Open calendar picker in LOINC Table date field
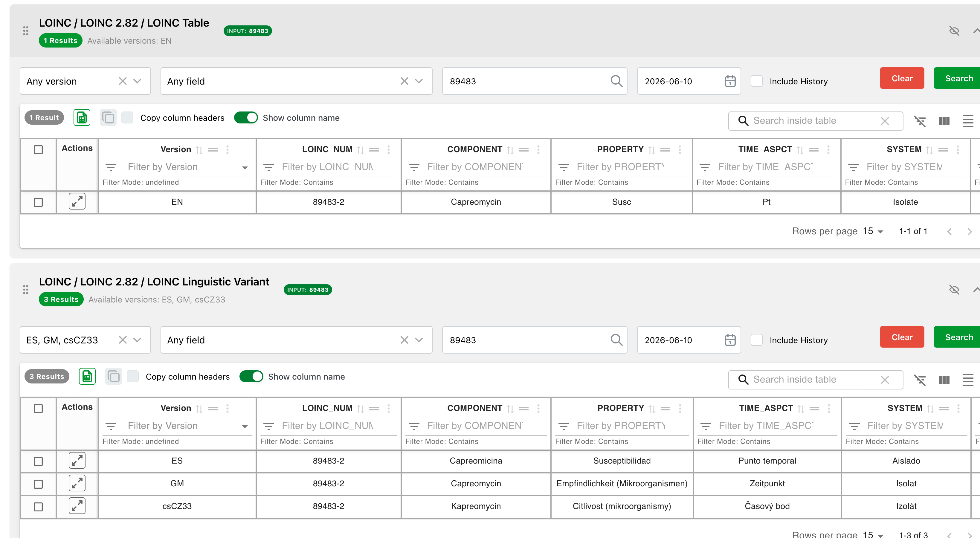Viewport: 980px width, 538px height. point(730,81)
